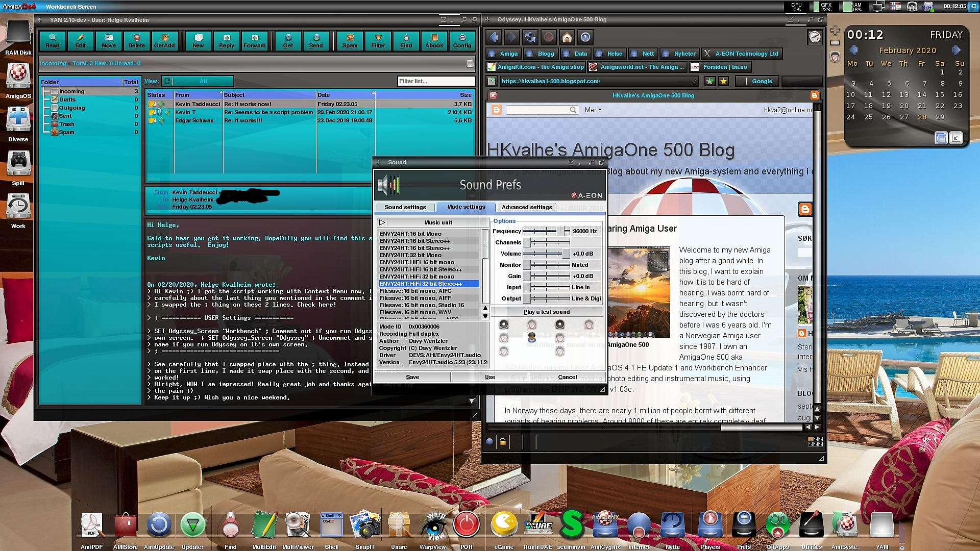Click the Reply button in YAM toolbar
980x551 pixels.
point(226,41)
